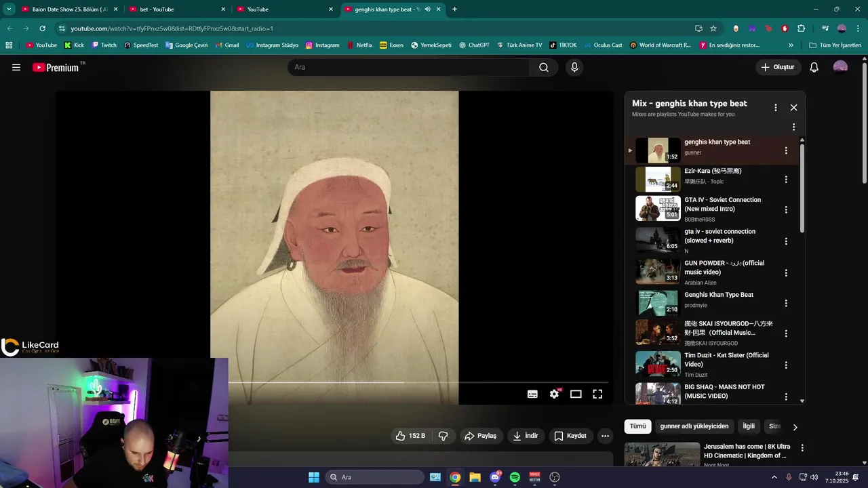Select the İlgili filter chip

(x=749, y=426)
